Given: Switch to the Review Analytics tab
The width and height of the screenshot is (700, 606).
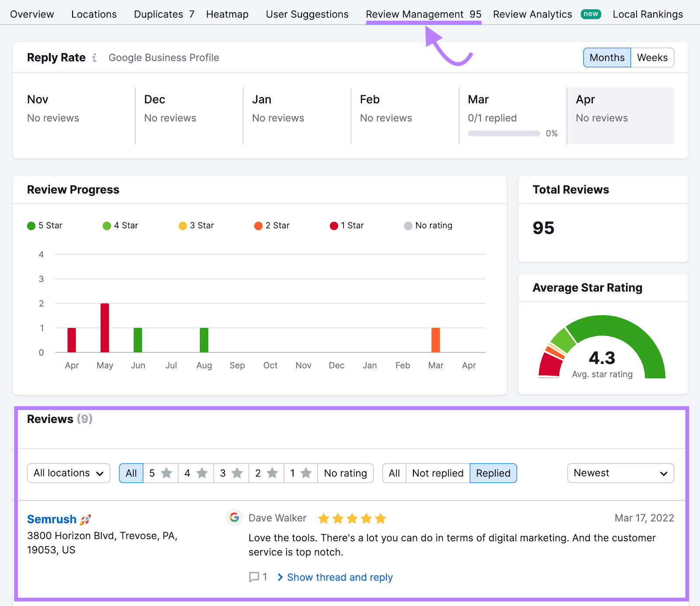Looking at the screenshot, I should pos(532,14).
